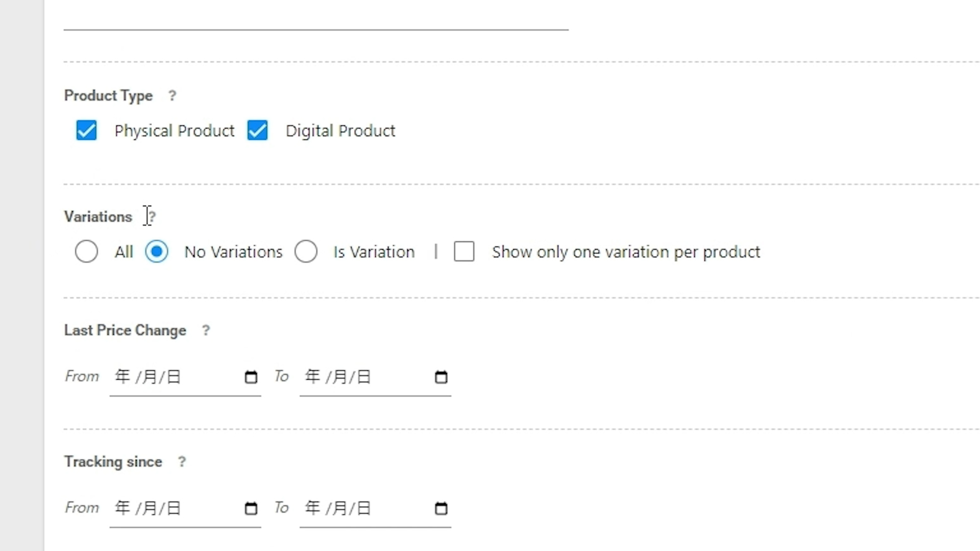
Task: Click the Physical Product label text
Action: coord(174,131)
